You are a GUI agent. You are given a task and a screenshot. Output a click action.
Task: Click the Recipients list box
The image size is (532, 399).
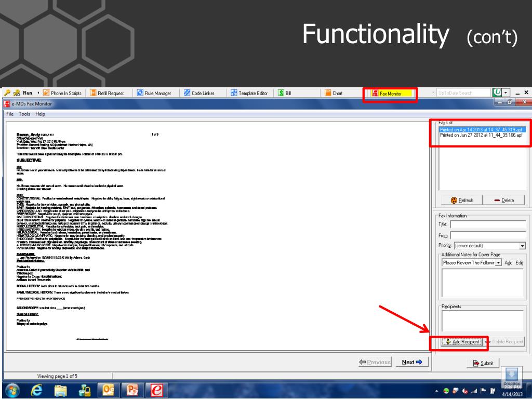click(x=482, y=321)
